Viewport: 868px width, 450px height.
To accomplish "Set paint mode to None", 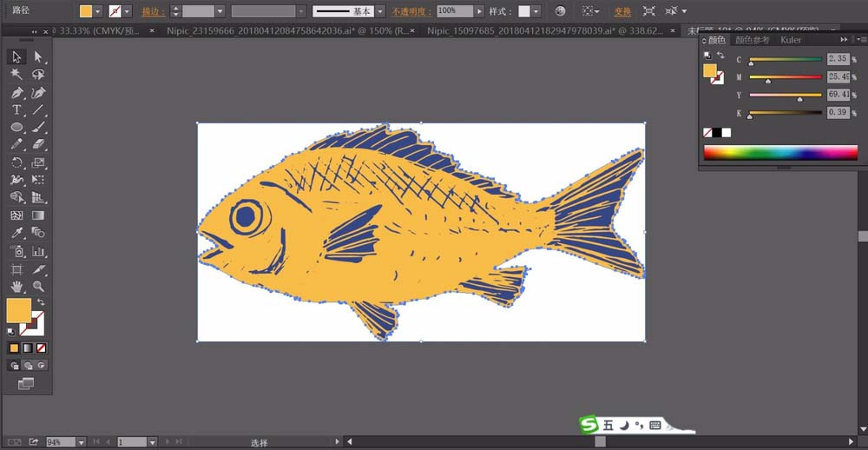I will [x=42, y=348].
